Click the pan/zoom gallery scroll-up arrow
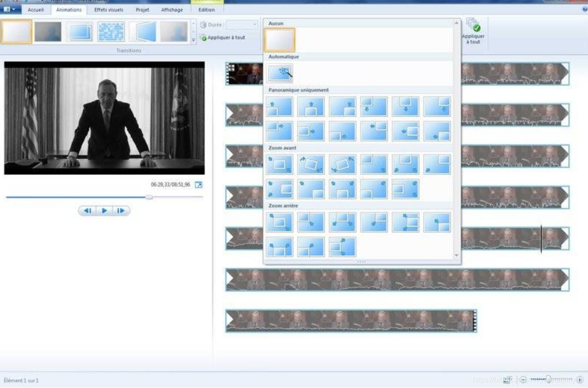Screen dimensions: 588x388 [457, 22]
